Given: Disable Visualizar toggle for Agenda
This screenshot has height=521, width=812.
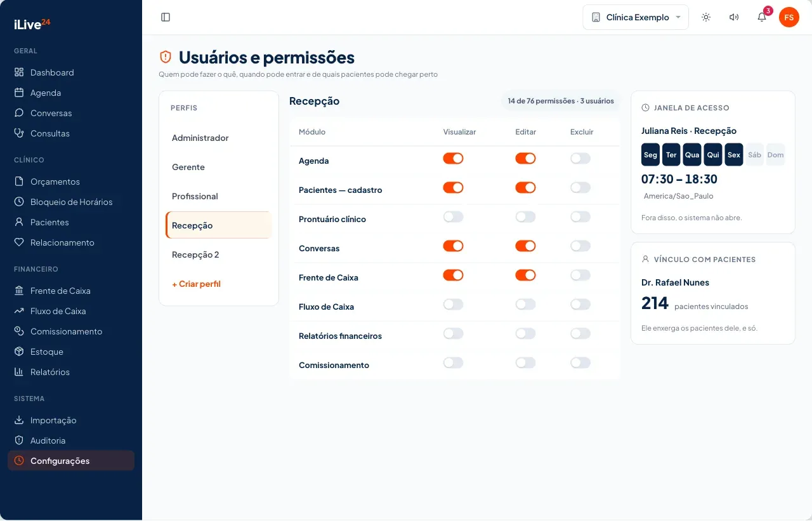Looking at the screenshot, I should [454, 159].
